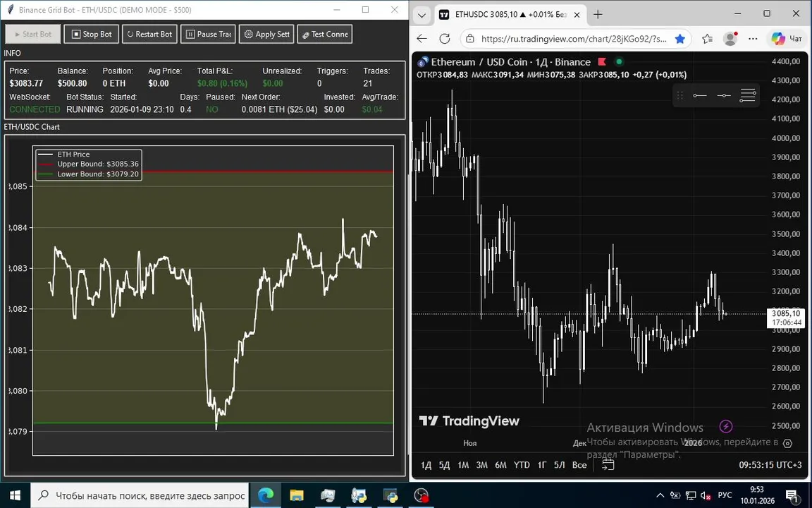Open the Copilot chat button

click(x=786, y=38)
